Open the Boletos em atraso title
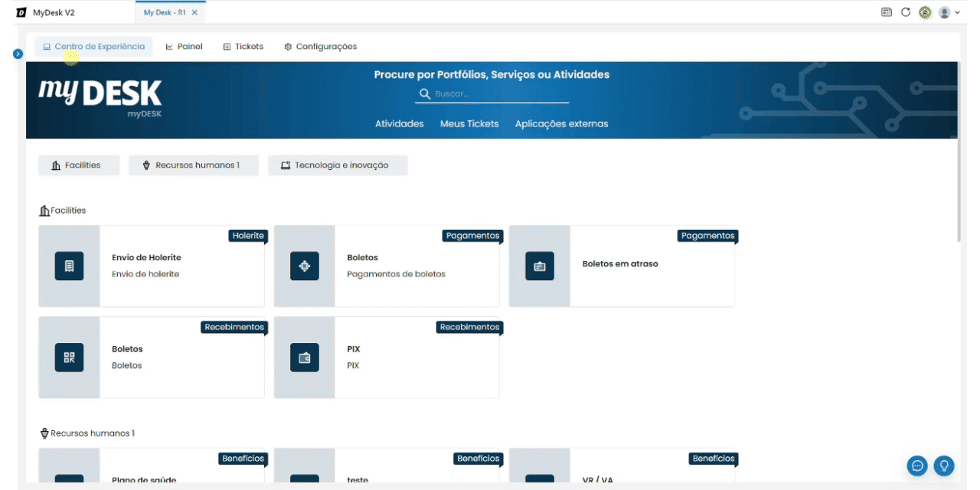Viewport: 980px width, 490px height. 620,264
